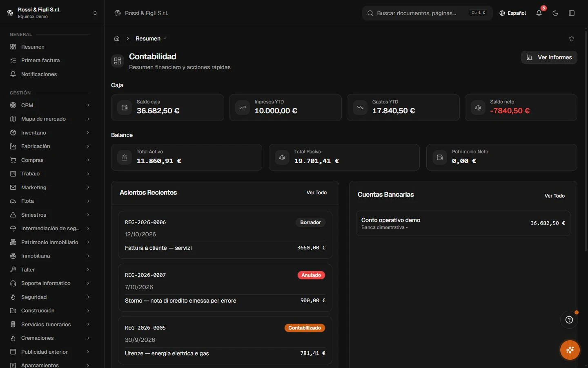Click the Saldo neto -7840,50 € value
The height and width of the screenshot is (368, 588).
510,111
